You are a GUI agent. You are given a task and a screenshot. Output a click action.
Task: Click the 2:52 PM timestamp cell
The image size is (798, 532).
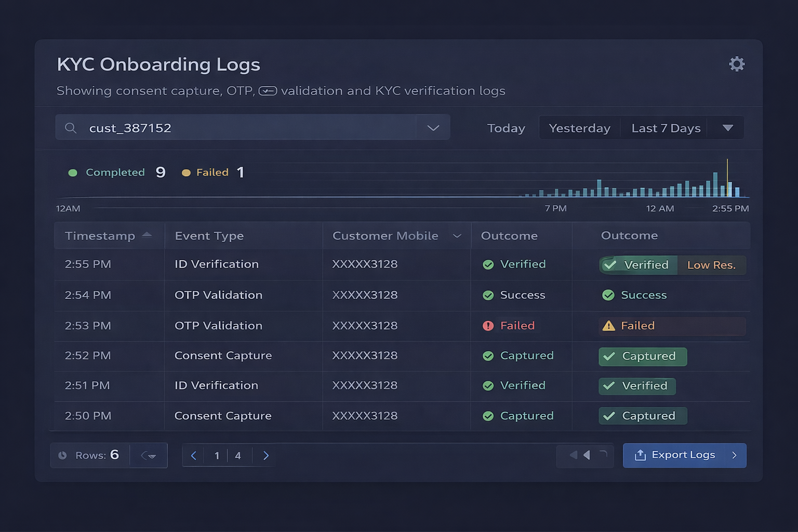[88, 356]
